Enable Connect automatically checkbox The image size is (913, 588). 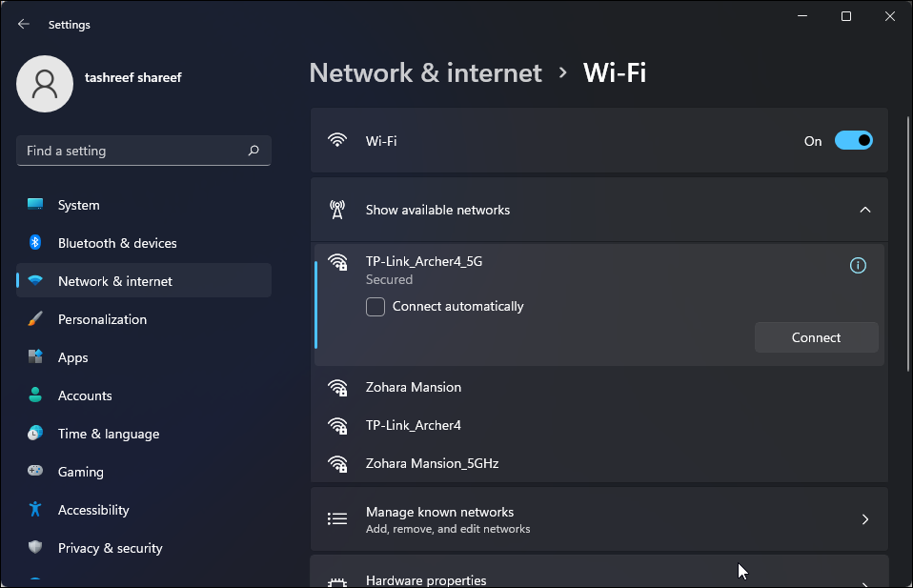pyautogui.click(x=375, y=306)
